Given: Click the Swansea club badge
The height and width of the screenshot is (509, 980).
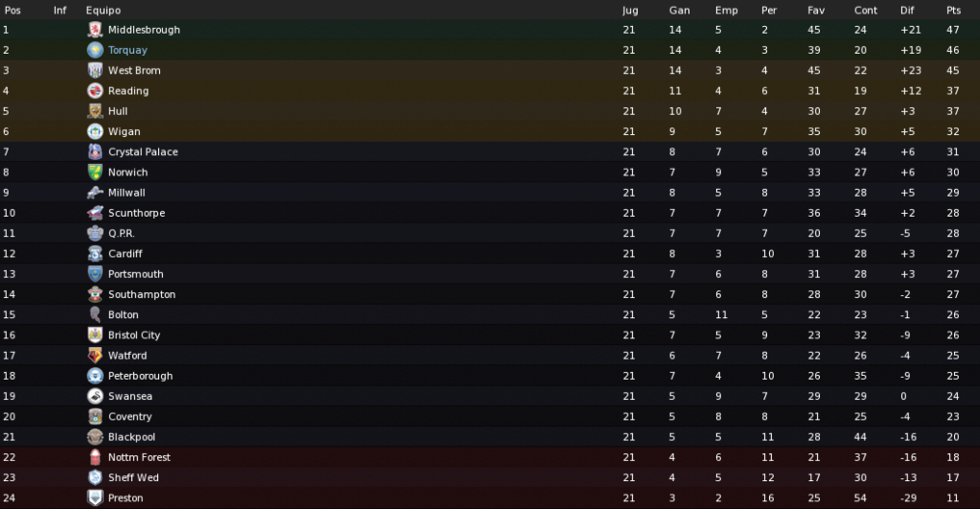Looking at the screenshot, I should (95, 396).
